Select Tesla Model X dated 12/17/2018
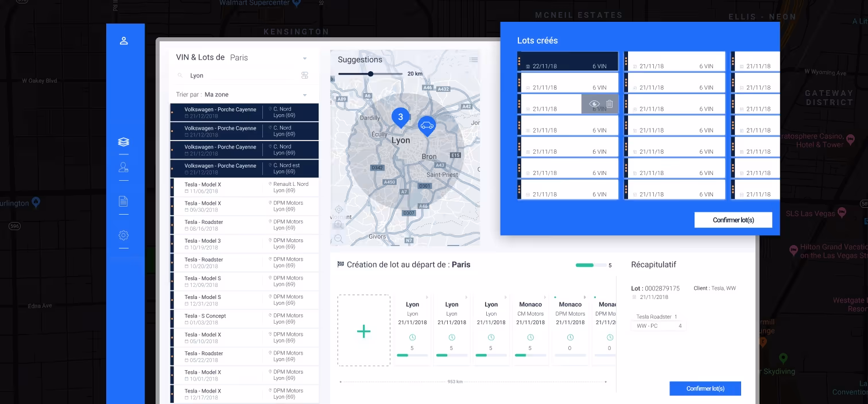The image size is (868, 404). pyautogui.click(x=245, y=394)
